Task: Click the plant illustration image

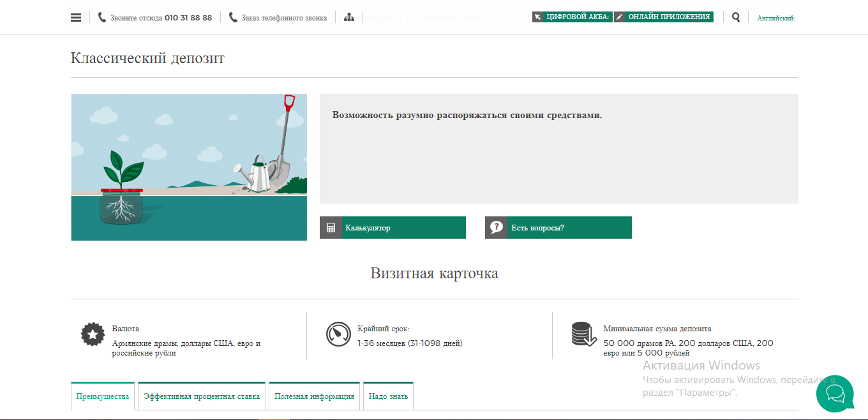Action: [188, 167]
